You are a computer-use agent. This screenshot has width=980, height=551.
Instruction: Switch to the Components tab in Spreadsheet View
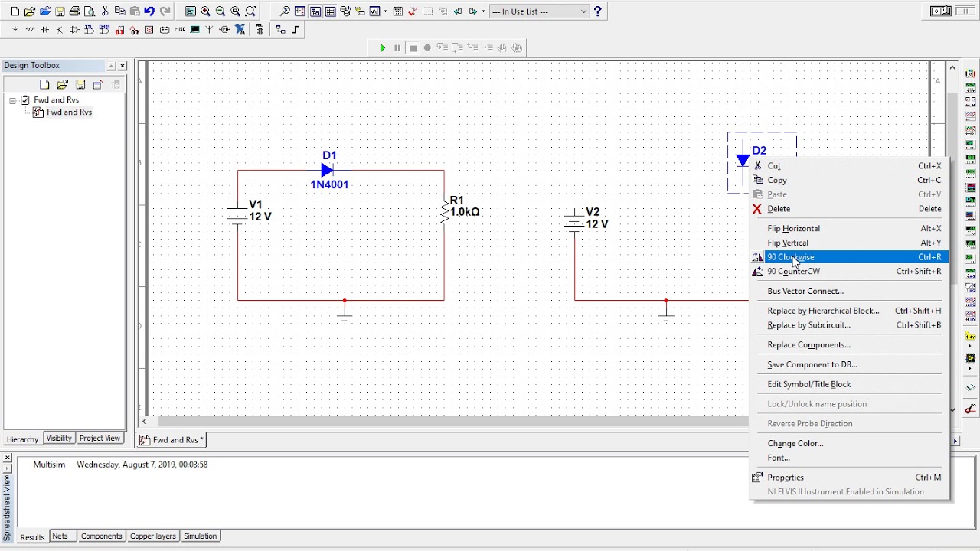pyautogui.click(x=101, y=536)
